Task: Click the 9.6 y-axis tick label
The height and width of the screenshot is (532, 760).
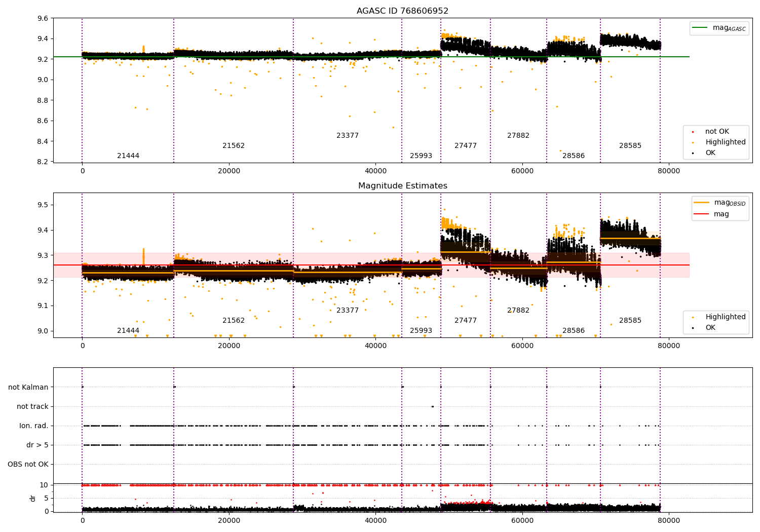Action: coord(43,19)
